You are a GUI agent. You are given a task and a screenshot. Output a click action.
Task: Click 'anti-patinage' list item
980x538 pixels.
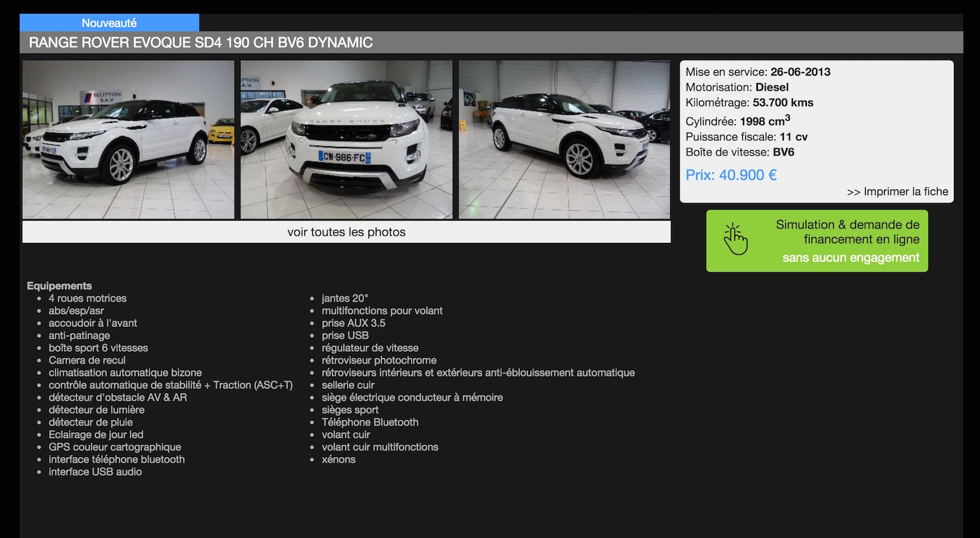pos(79,336)
